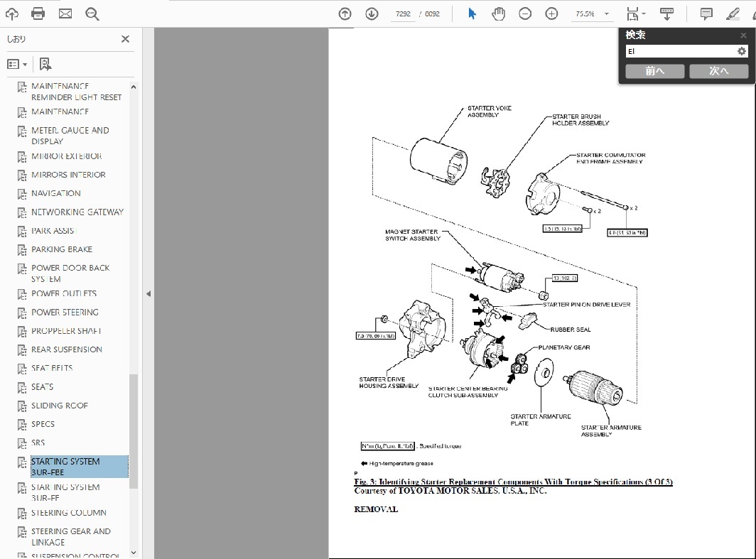This screenshot has height=559, width=756.
Task: Open the 75.5% zoom level dropdown
Action: pyautogui.click(x=606, y=14)
